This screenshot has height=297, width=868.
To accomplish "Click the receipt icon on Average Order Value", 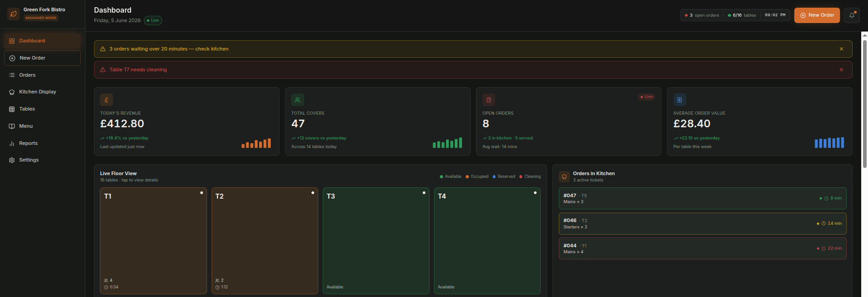I will click(x=679, y=100).
